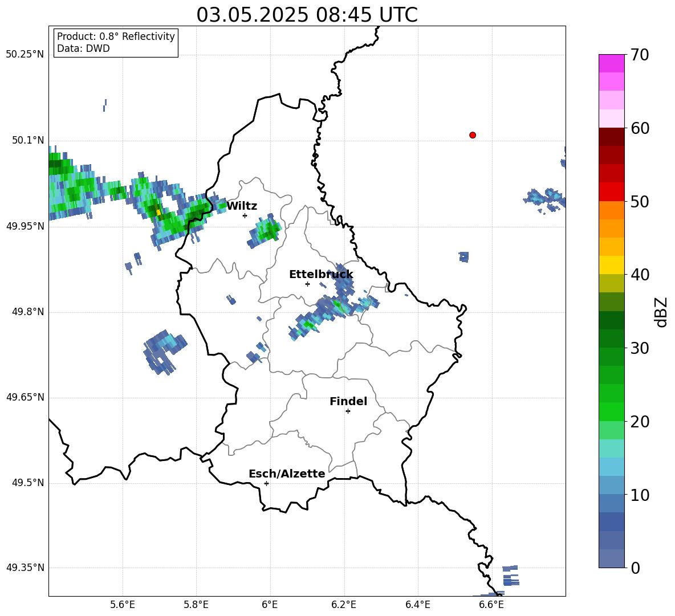The height and width of the screenshot is (616, 675).
Task: Click the title 03.05.2025 08:45 UTC
Action: click(x=307, y=15)
